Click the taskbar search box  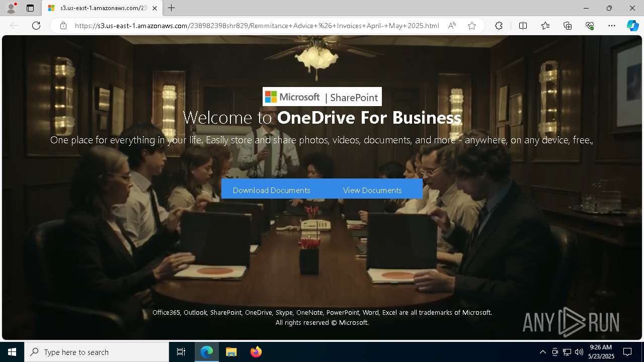point(97,352)
